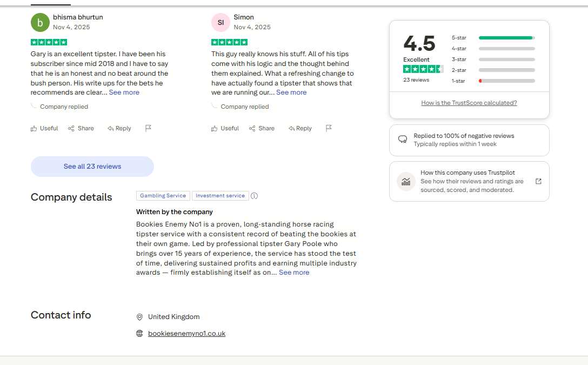Share bhisma bhurtun's review
588x365 pixels.
click(x=81, y=129)
